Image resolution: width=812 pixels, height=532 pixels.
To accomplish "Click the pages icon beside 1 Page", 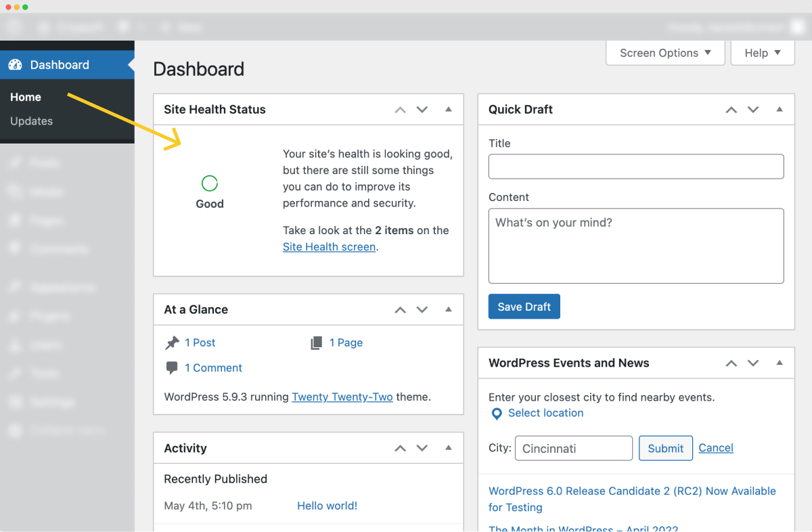I will pyautogui.click(x=317, y=343).
